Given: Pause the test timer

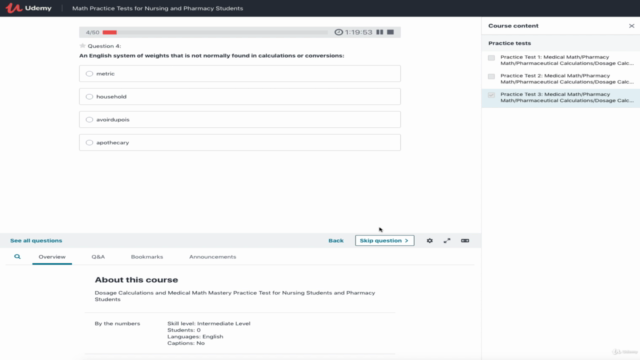Looking at the screenshot, I should [380, 32].
